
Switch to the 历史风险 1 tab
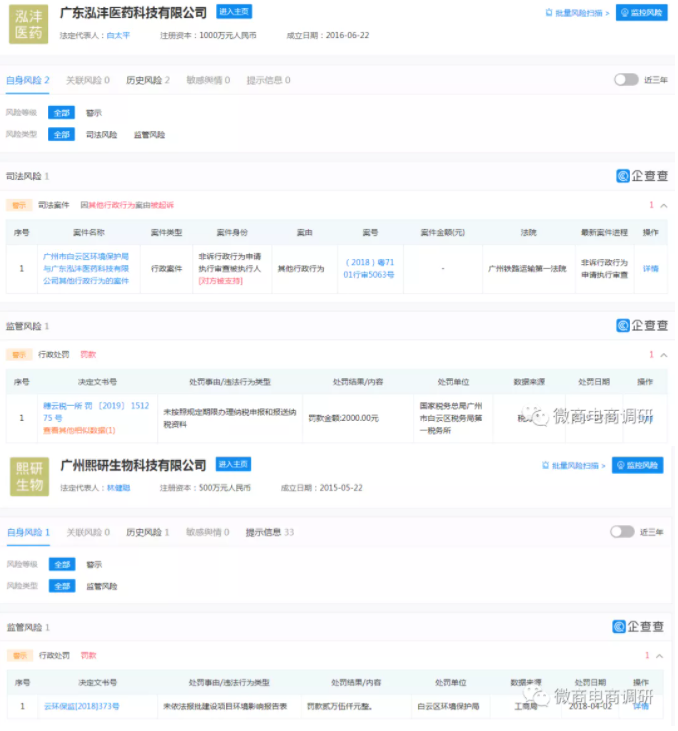(148, 533)
